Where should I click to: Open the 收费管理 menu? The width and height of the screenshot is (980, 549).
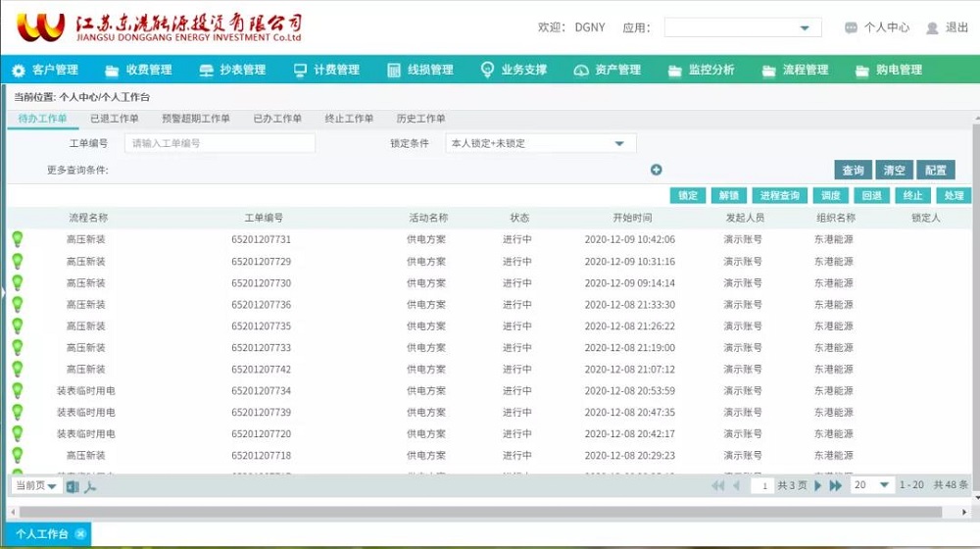(138, 70)
